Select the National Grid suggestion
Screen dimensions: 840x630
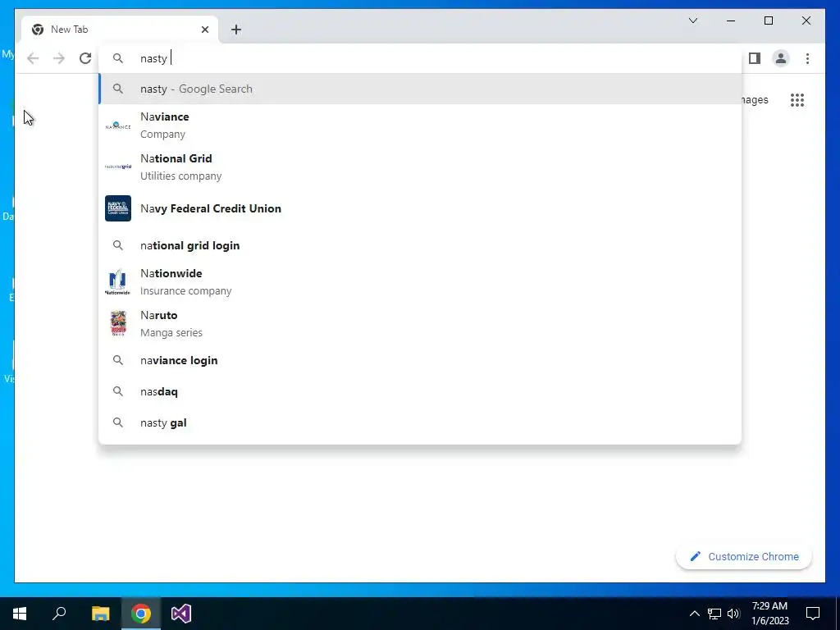pos(421,167)
